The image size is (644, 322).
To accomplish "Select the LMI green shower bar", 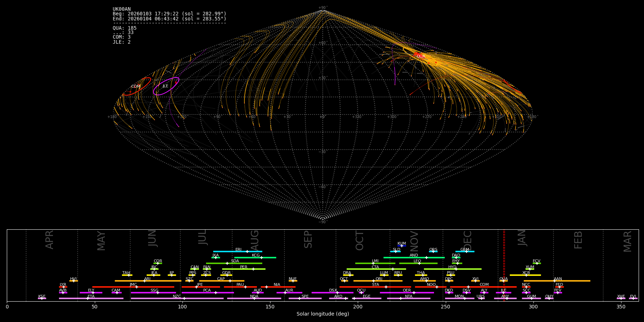I will 375,263.
